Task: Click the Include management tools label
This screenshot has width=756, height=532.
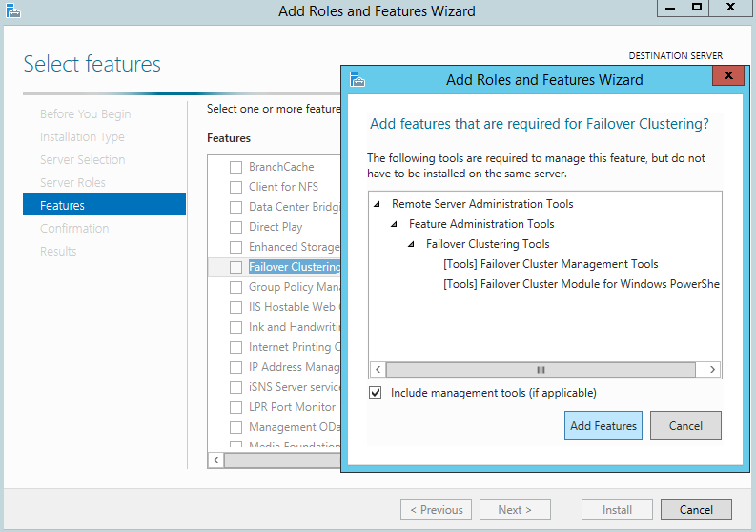Action: click(494, 393)
